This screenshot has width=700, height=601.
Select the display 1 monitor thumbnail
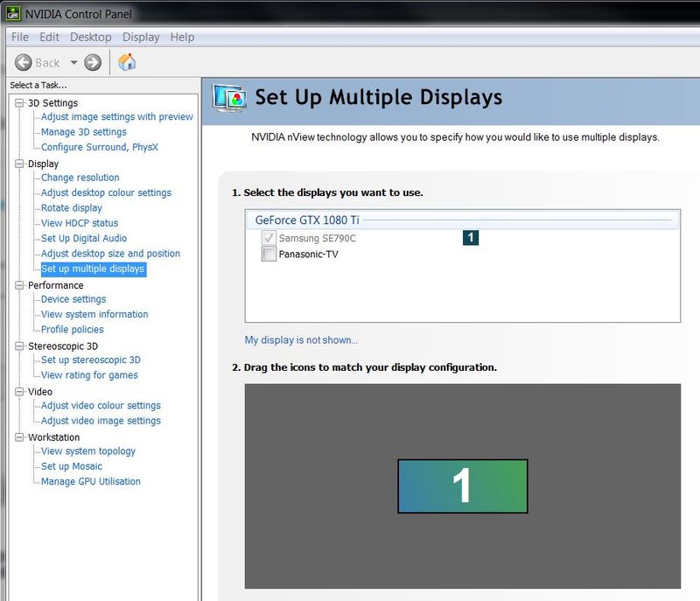click(462, 486)
